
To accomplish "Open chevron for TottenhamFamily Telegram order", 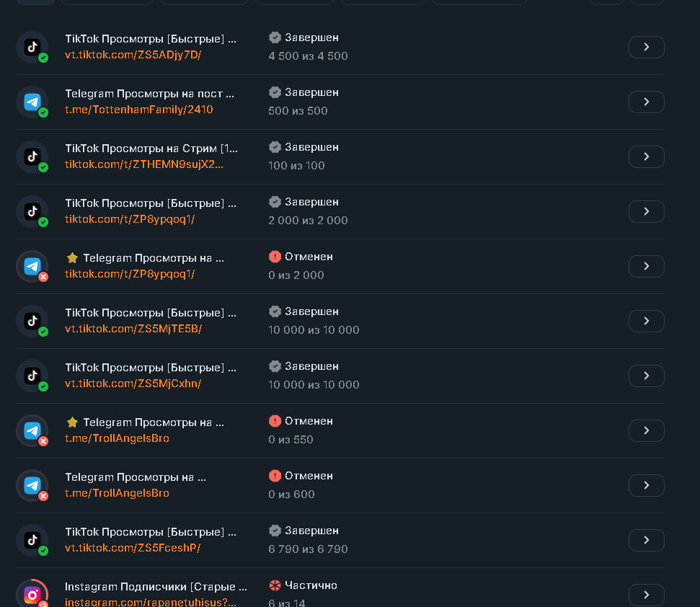I will click(646, 102).
